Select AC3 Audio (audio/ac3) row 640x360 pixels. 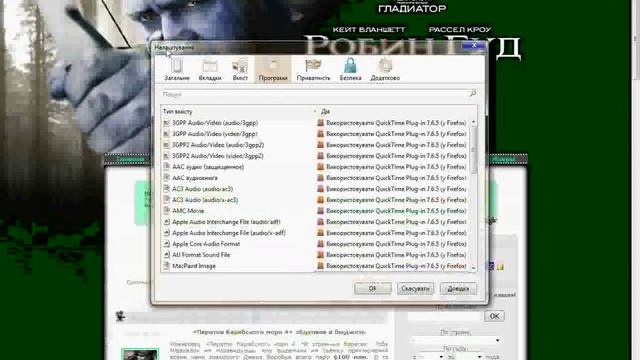pos(315,189)
